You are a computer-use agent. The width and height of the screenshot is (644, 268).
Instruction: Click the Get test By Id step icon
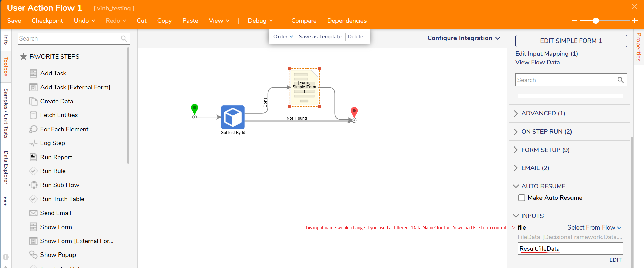[233, 117]
